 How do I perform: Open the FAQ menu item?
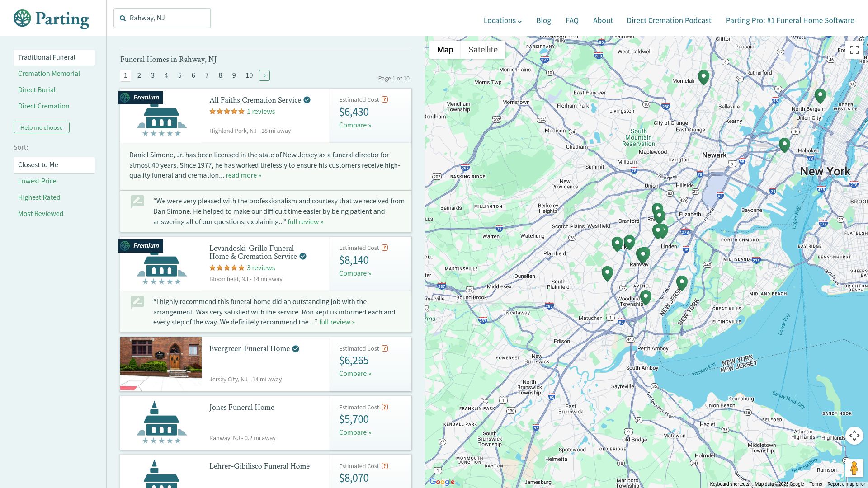tap(572, 20)
